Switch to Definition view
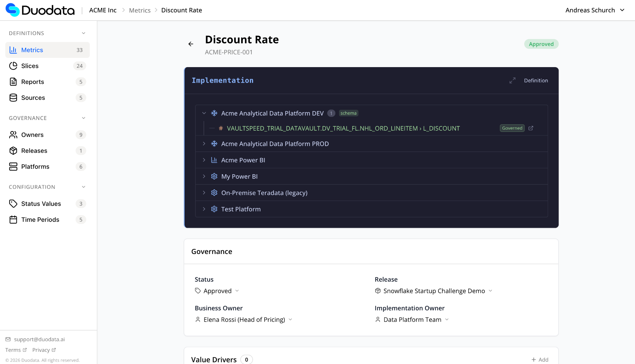Image resolution: width=635 pixels, height=364 pixels. point(536,80)
